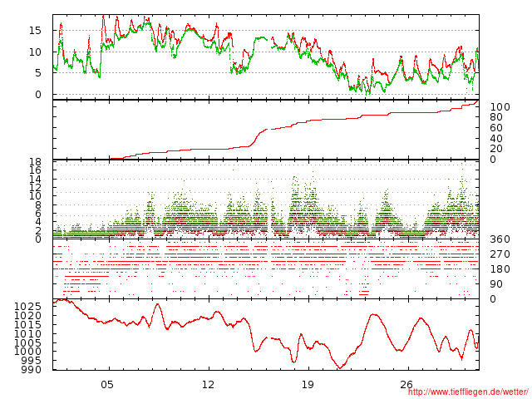Click the "360" wind direction axis label

[500, 239]
